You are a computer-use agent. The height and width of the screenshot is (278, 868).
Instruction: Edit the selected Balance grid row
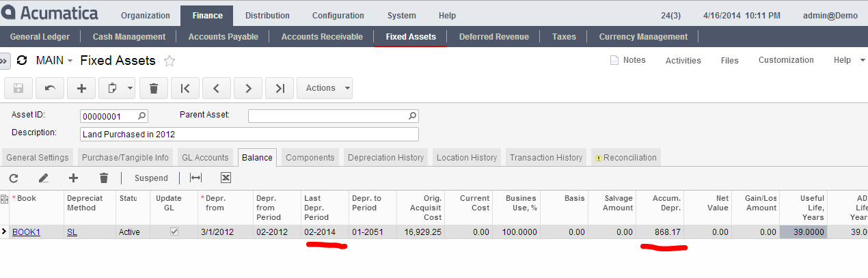44,178
